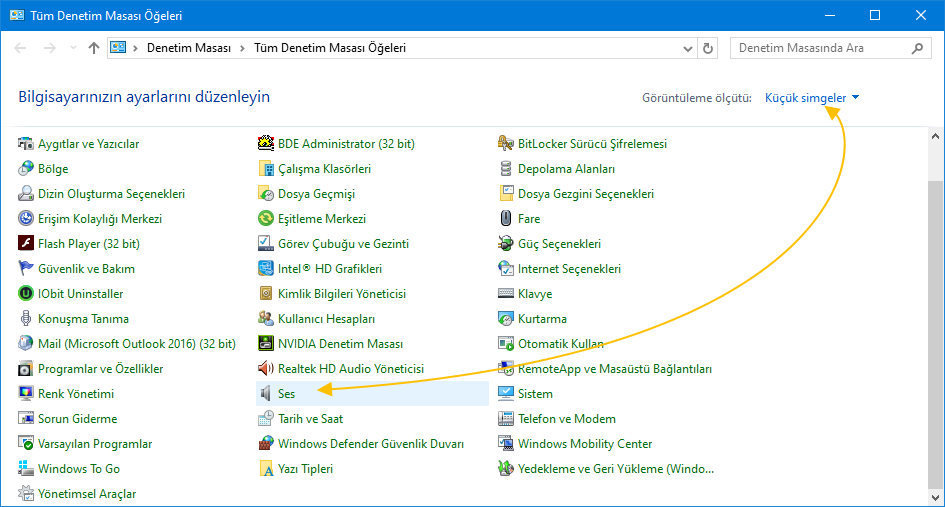
Task: Click the Control Panel window title icon
Action: point(17,16)
